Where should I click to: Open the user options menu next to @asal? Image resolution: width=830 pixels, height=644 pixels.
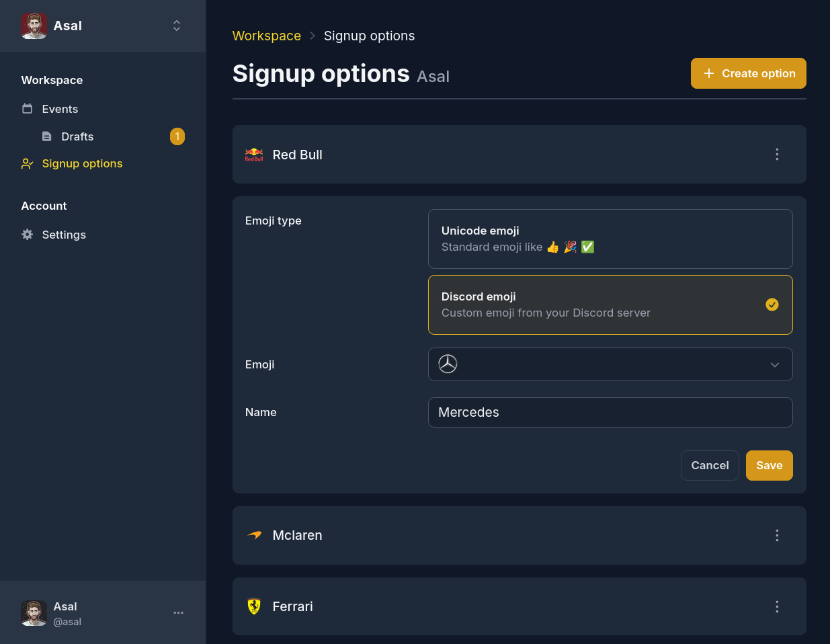click(178, 612)
